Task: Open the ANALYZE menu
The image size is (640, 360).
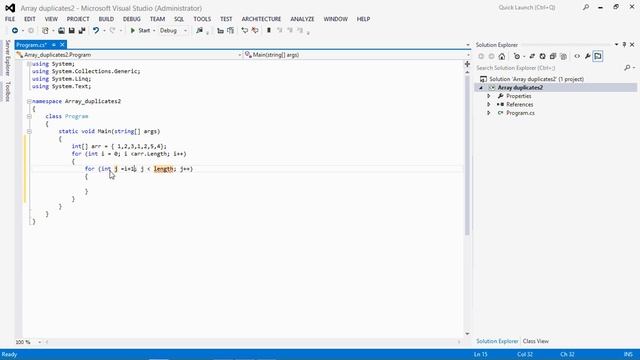Action: point(302,19)
